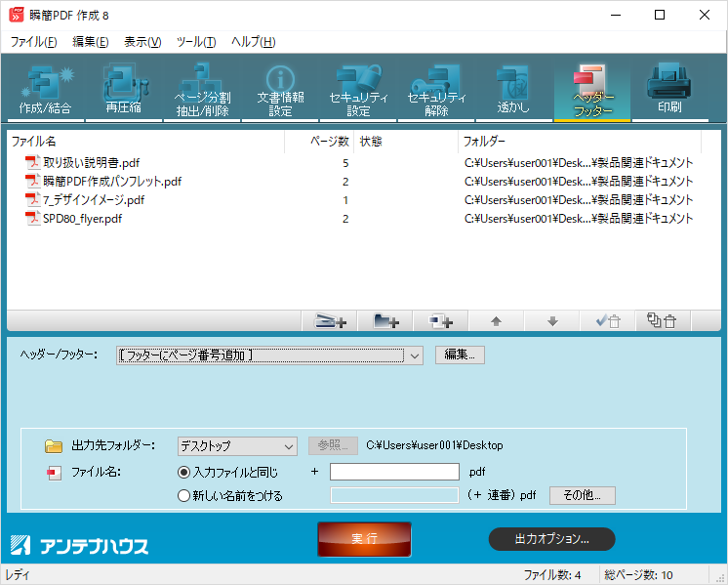Click the add files icon
This screenshot has width=728, height=585.
coord(441,321)
